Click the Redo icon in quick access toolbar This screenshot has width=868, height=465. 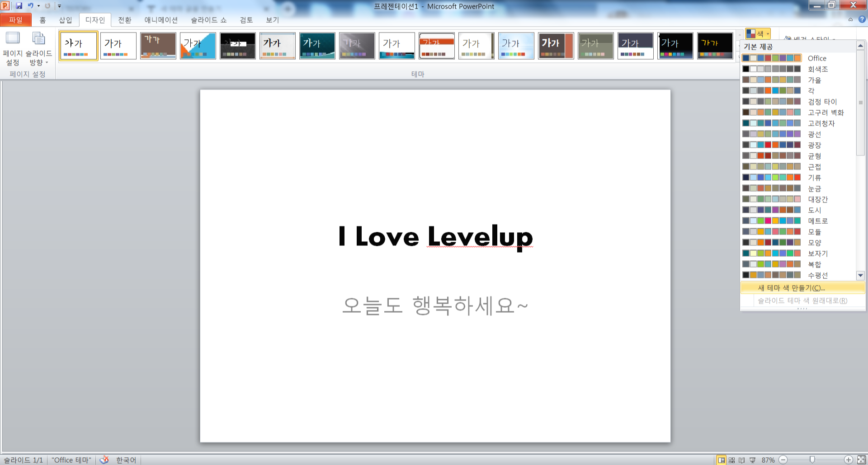click(47, 6)
